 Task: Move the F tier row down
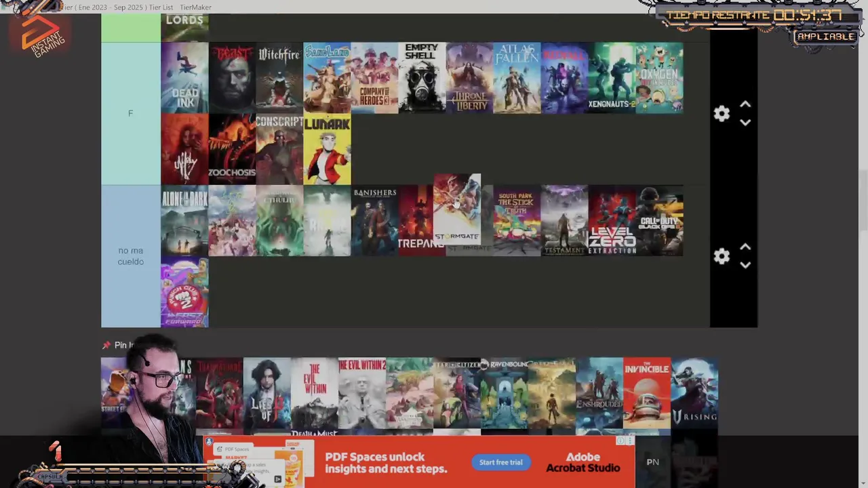[x=745, y=123]
